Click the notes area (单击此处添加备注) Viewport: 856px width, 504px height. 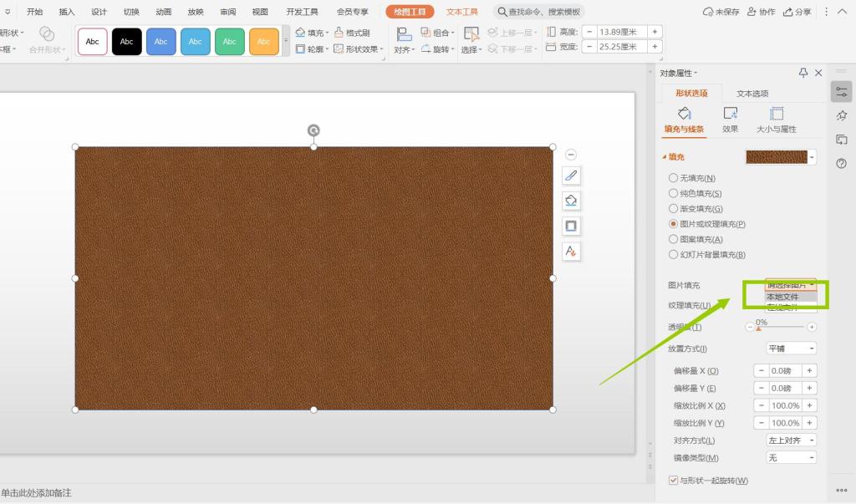pos(36,493)
